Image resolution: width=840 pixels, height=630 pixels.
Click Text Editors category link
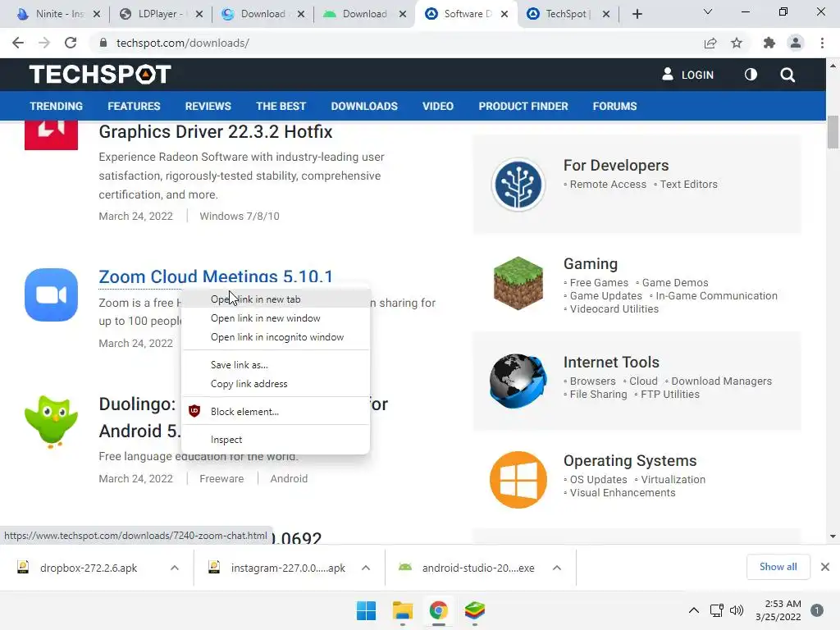688,185
